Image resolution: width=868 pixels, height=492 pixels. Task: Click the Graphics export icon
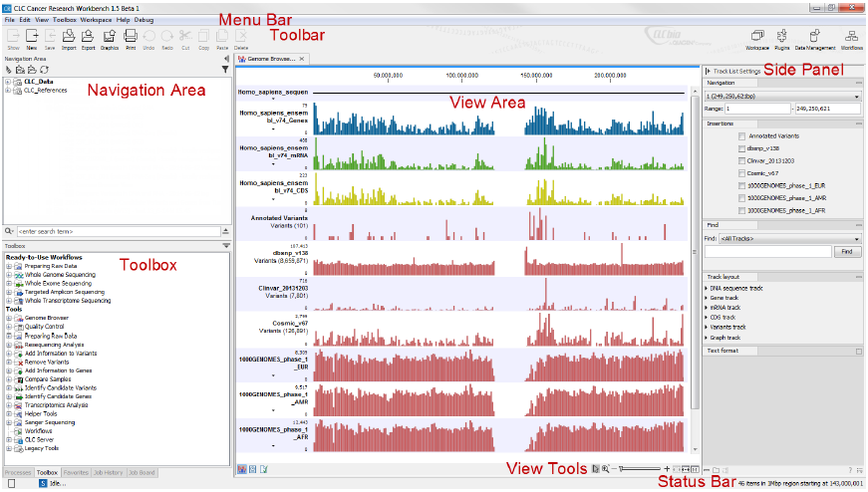click(x=109, y=37)
